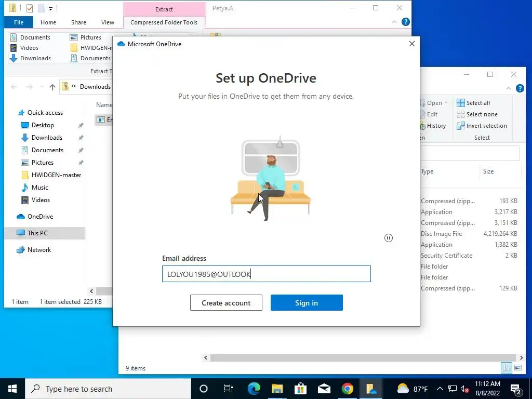Choose Downloads as extract destination

[x=30, y=58]
